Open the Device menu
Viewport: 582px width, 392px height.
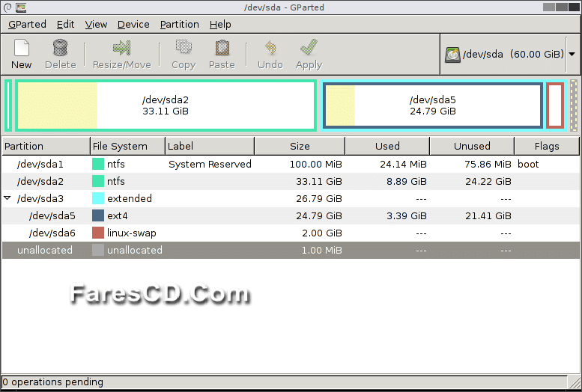coord(133,25)
